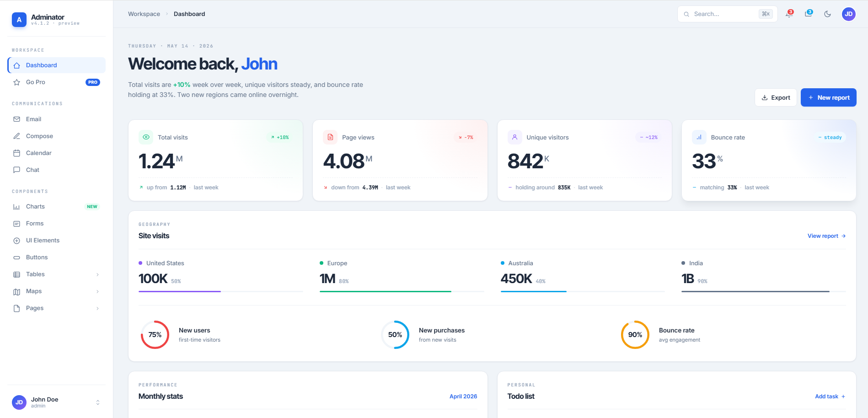Open Compose menu label
Image resolution: width=868 pixels, height=418 pixels.
click(x=40, y=136)
